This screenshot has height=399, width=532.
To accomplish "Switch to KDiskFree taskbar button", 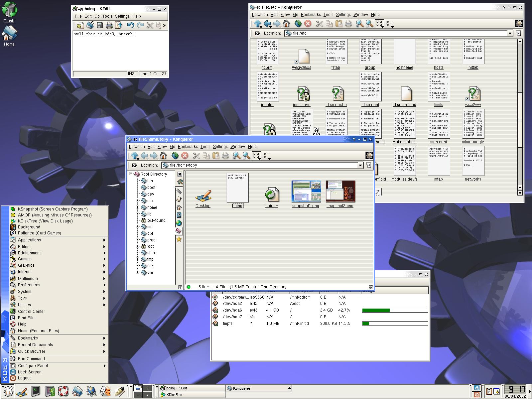I will pyautogui.click(x=192, y=395).
